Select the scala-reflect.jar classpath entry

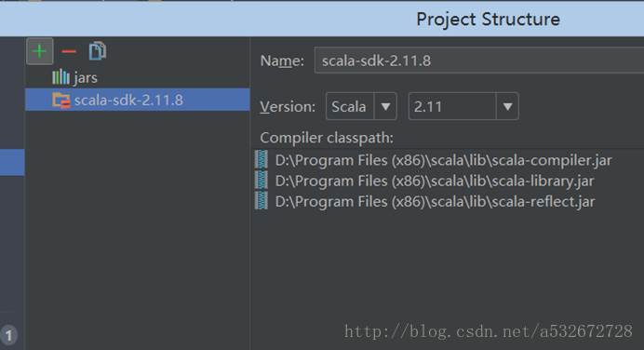click(x=435, y=201)
